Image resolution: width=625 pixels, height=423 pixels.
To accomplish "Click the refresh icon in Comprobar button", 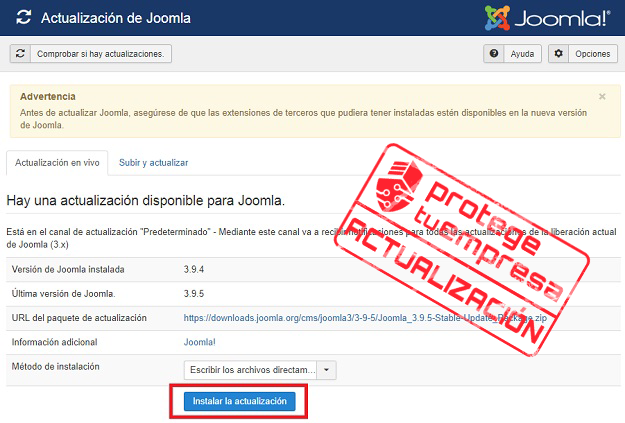I will [21, 54].
